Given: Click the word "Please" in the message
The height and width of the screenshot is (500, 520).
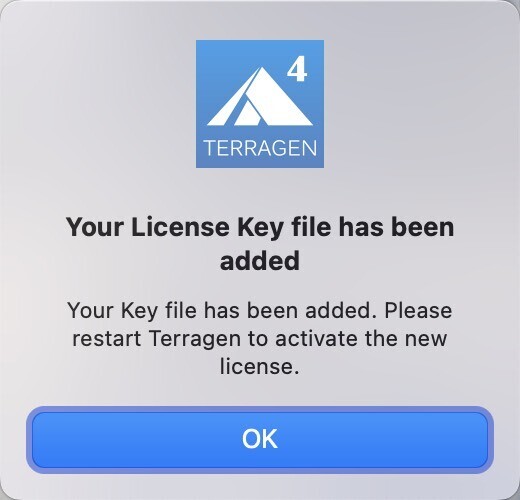Looking at the screenshot, I should 418,310.
